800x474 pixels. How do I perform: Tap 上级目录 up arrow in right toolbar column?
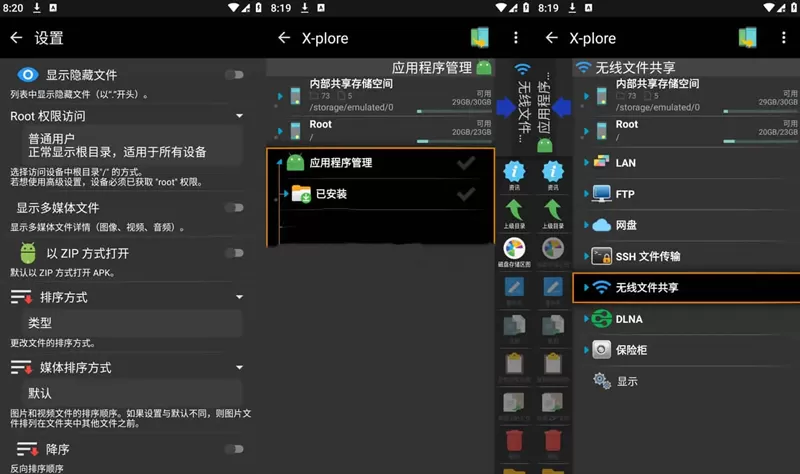tap(553, 213)
